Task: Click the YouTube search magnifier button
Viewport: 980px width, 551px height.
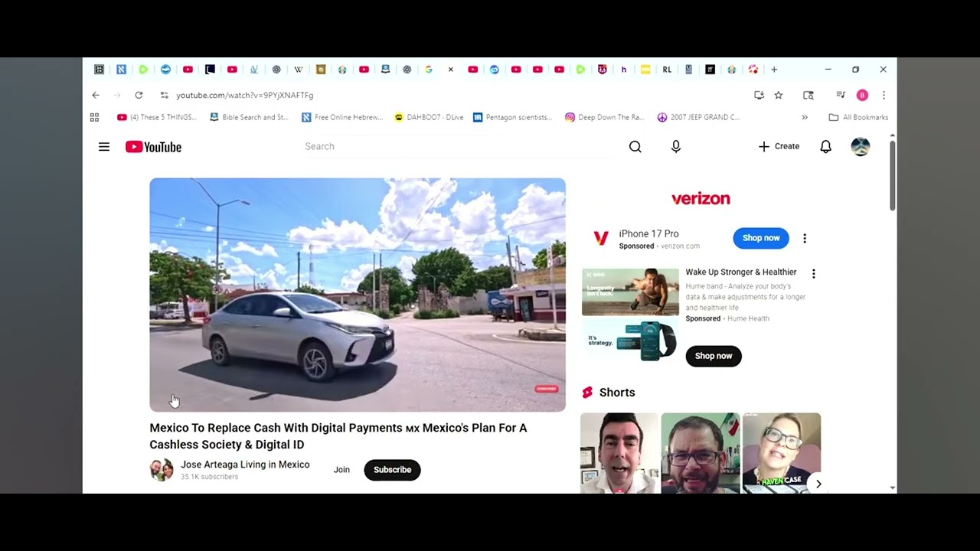Action: pos(635,147)
